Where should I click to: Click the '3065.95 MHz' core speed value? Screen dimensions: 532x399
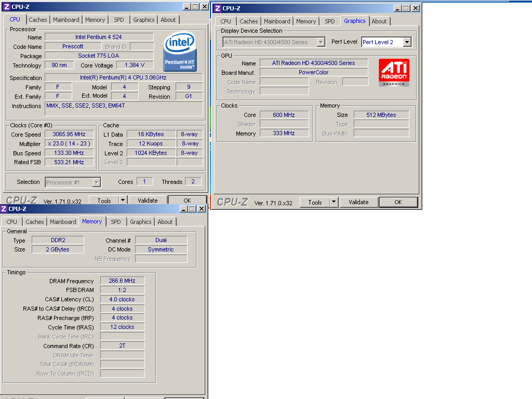[x=69, y=135]
